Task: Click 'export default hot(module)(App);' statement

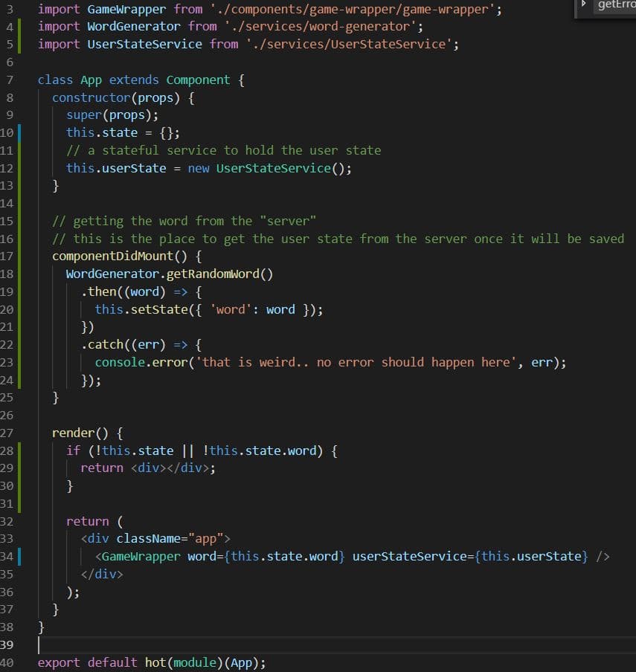Action: [x=152, y=663]
